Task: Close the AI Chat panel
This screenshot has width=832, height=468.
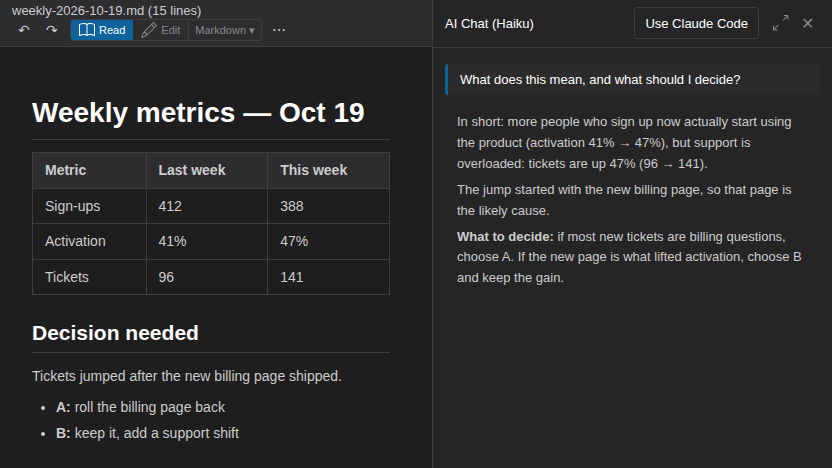Action: click(x=808, y=23)
